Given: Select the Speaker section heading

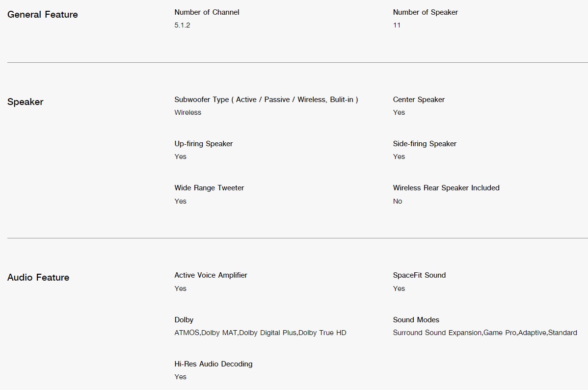Looking at the screenshot, I should pos(25,102).
